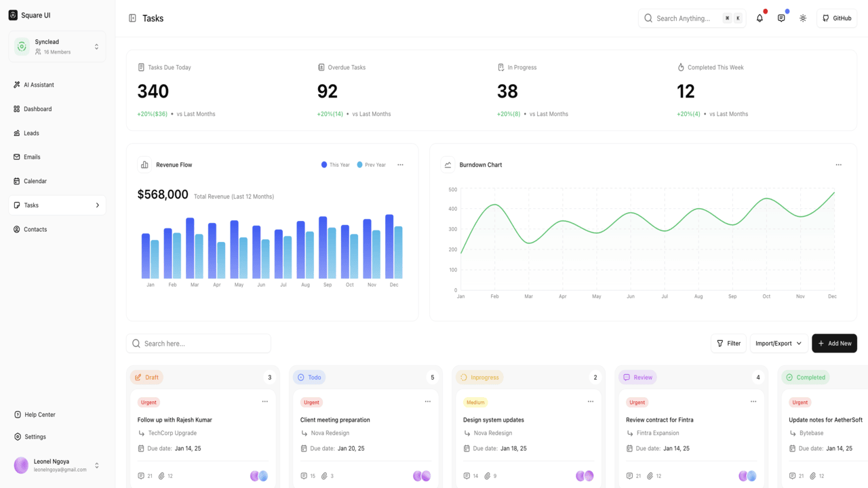Select the Review column tag
This screenshot has width=868, height=488.
(637, 378)
